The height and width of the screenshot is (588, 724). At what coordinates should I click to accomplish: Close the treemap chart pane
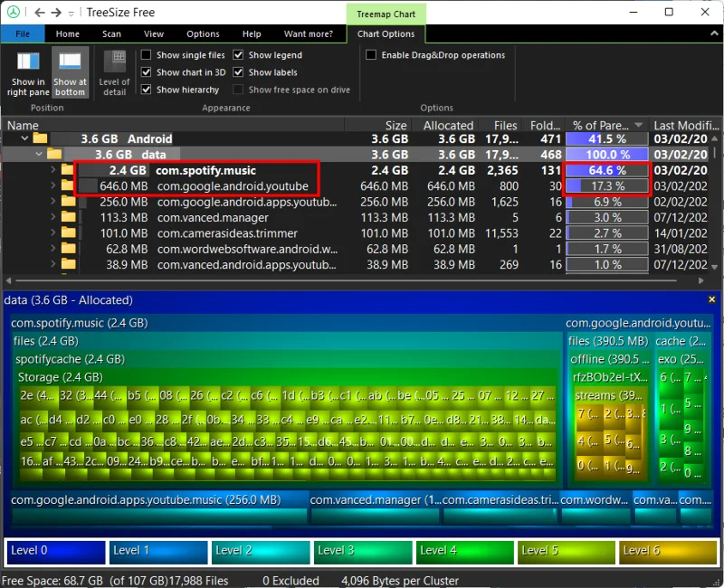tap(711, 299)
